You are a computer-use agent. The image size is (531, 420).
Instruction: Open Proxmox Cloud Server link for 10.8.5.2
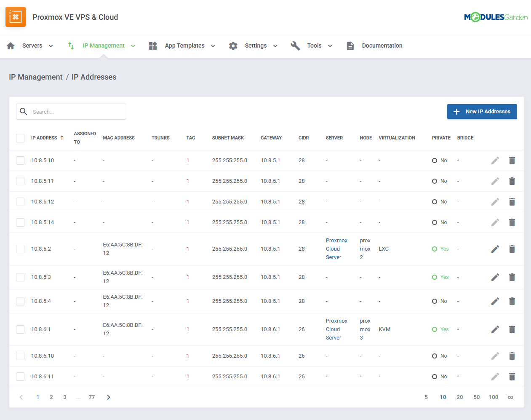(x=336, y=249)
